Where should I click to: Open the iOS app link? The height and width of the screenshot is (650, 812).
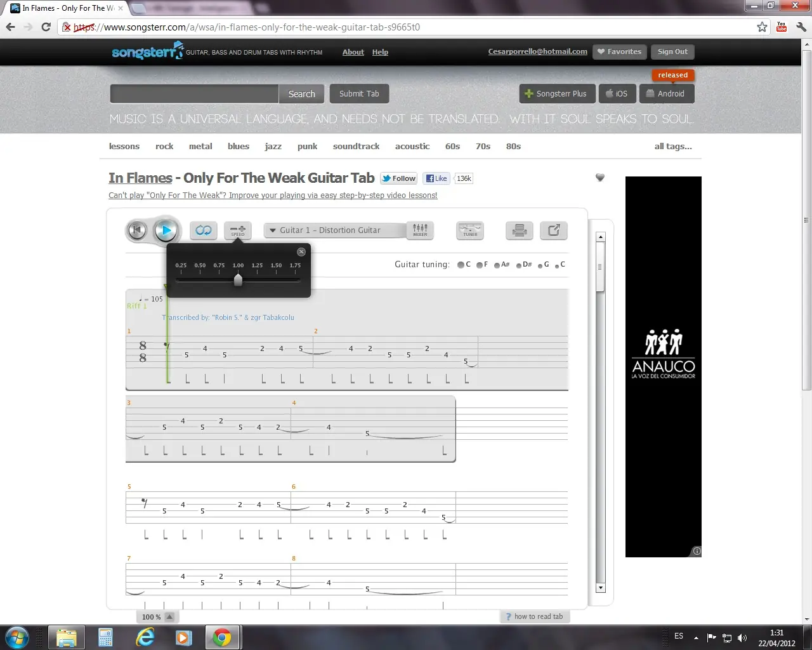coord(617,94)
